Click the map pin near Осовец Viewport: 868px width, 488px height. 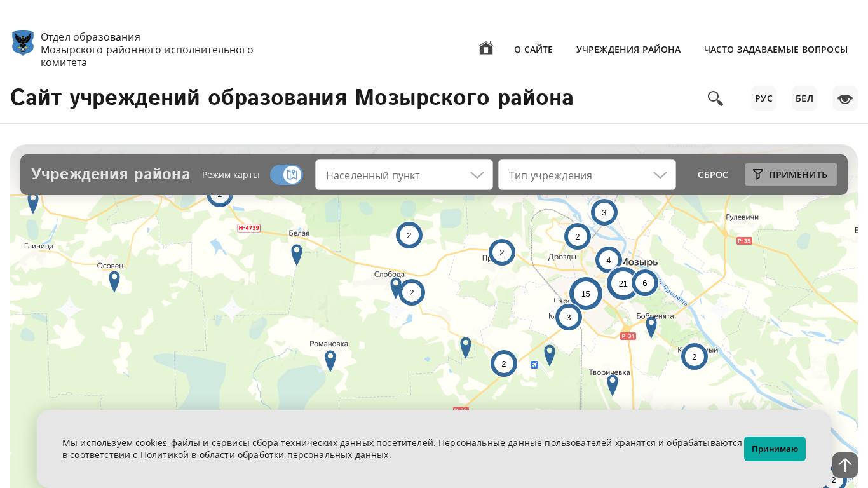tap(114, 280)
